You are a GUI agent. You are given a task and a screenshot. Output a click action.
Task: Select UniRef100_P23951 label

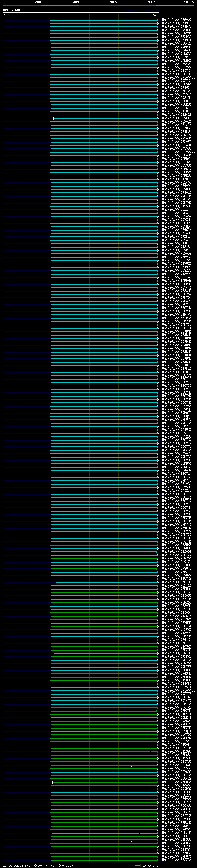tap(176, 606)
